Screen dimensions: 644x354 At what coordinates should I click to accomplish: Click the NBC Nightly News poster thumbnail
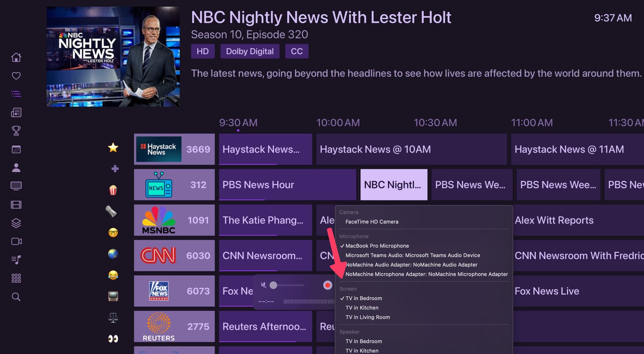[113, 57]
